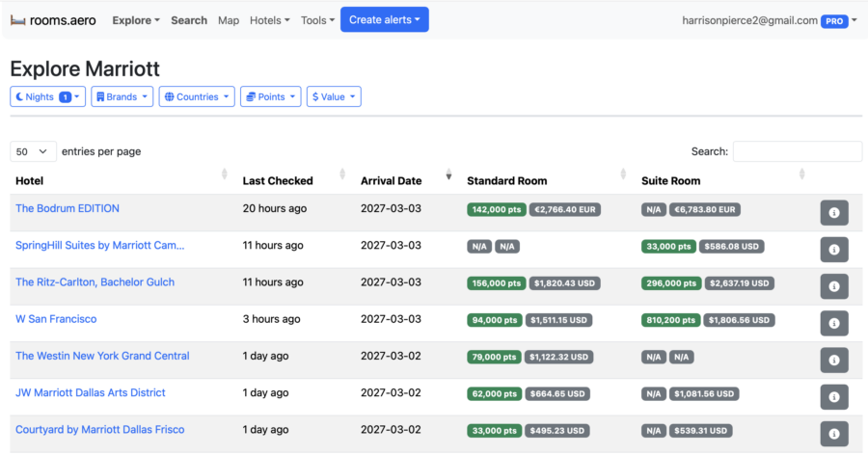
Task: Open The Westin New York Grand Central link
Action: 102,356
